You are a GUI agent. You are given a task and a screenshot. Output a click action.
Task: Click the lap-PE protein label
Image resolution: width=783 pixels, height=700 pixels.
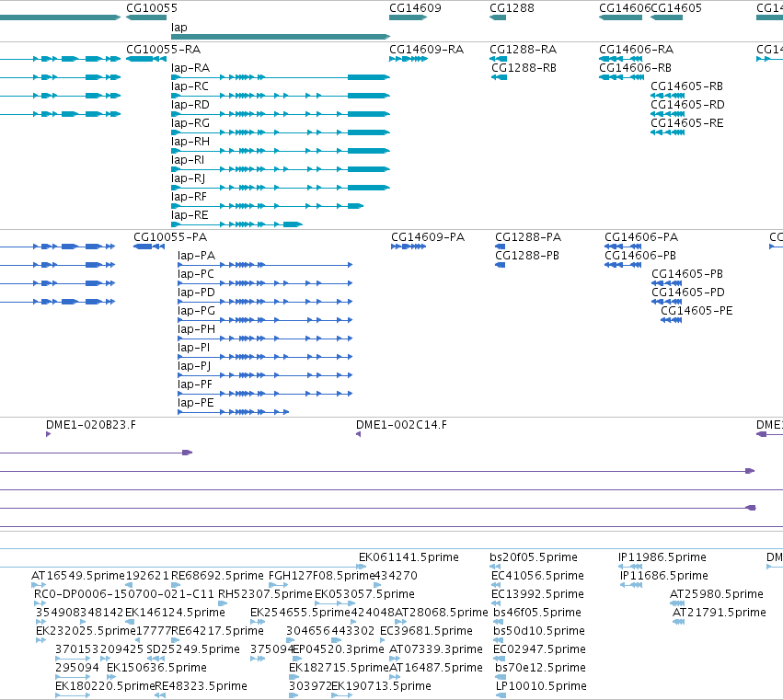[195, 403]
